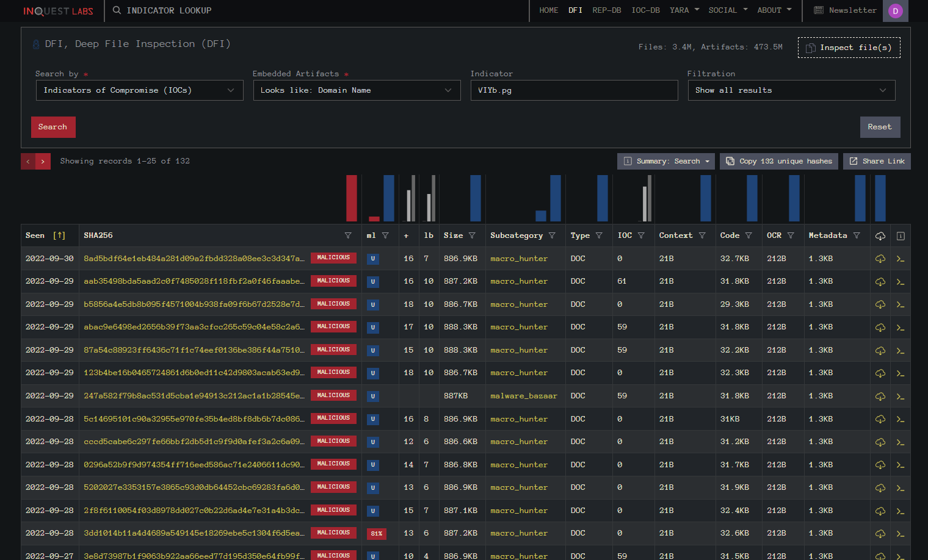Viewport: 928px width, 560px height.
Task: Click the info toggle in table header
Action: 900,236
